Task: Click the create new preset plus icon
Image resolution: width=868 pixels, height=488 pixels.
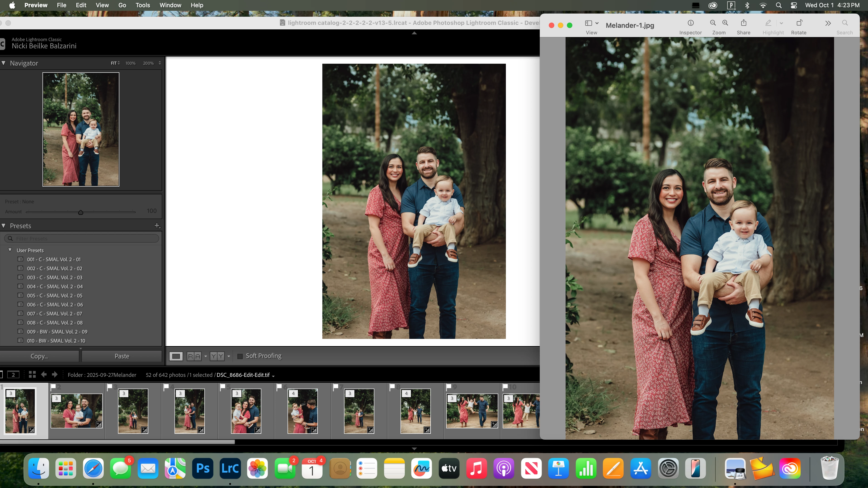Action: 157,226
